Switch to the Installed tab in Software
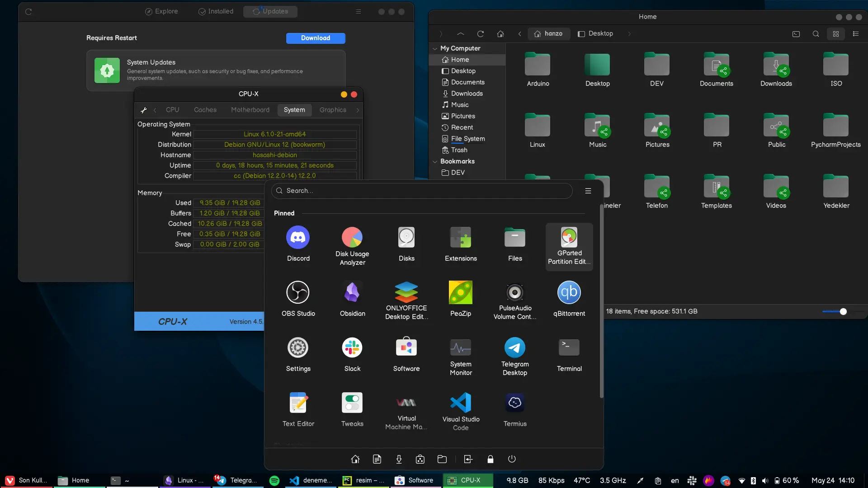Viewport: 868px width, 488px height. pyautogui.click(x=216, y=11)
